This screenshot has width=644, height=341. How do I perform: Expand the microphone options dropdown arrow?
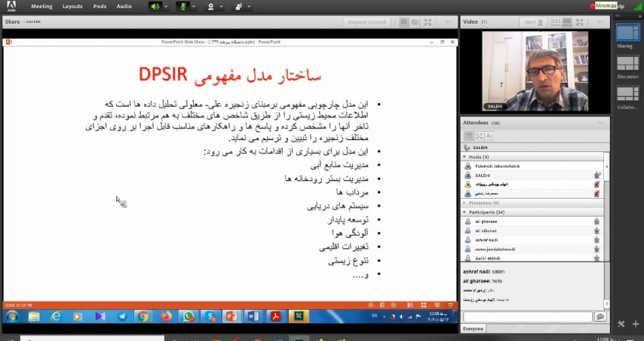[x=194, y=7]
